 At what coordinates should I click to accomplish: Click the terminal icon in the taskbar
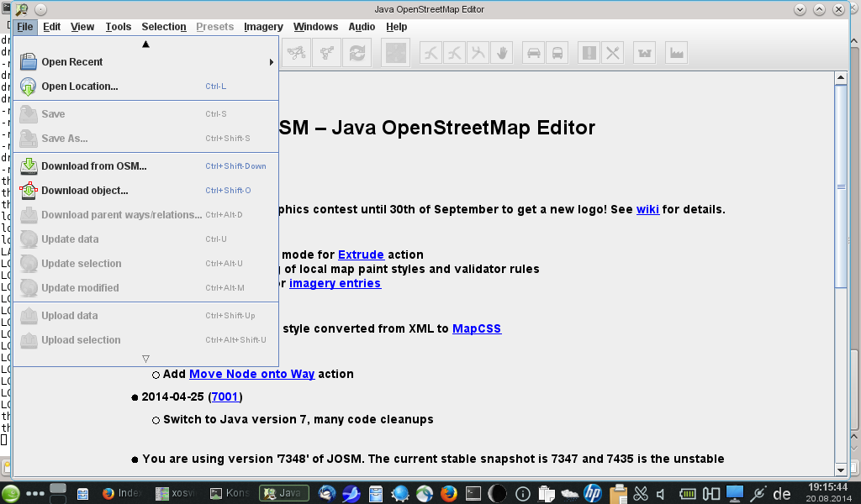[473, 494]
